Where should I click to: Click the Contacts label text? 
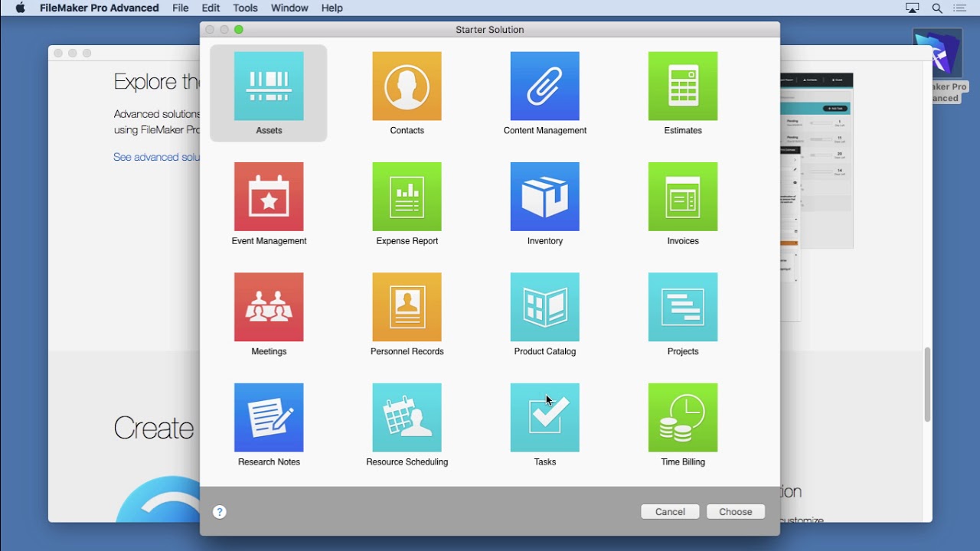[x=407, y=131]
